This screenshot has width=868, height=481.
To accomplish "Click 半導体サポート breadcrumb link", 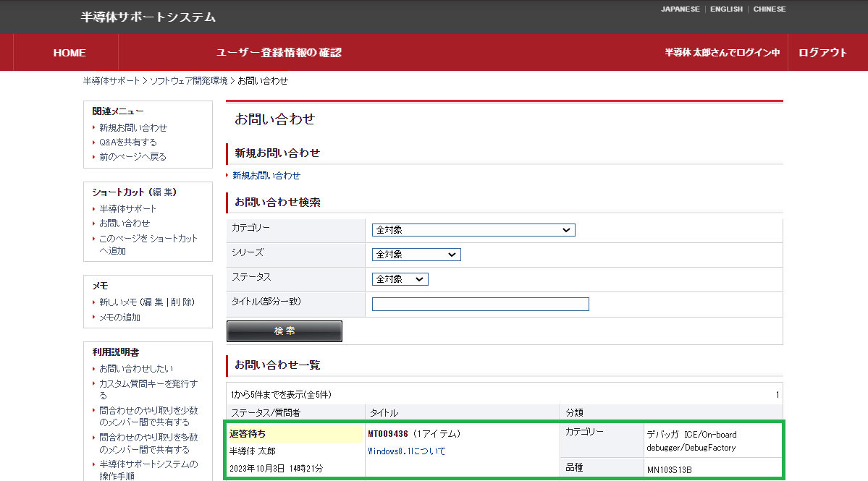I will (111, 81).
